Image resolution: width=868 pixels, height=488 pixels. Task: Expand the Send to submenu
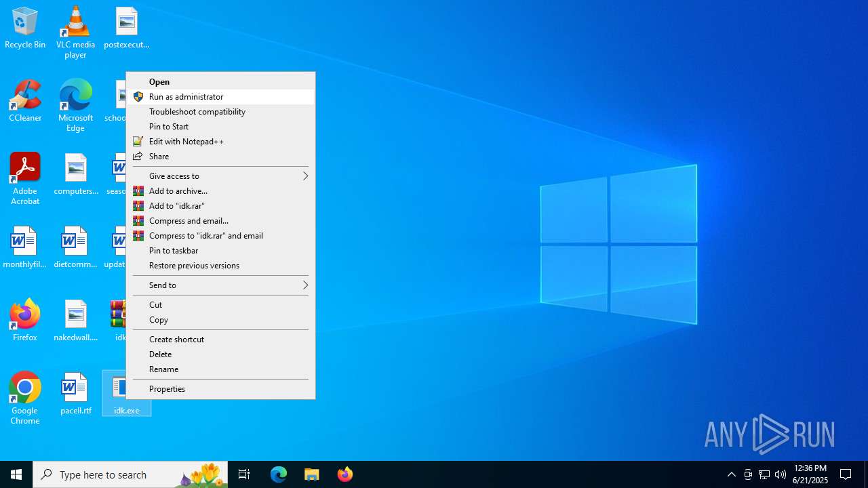point(220,285)
